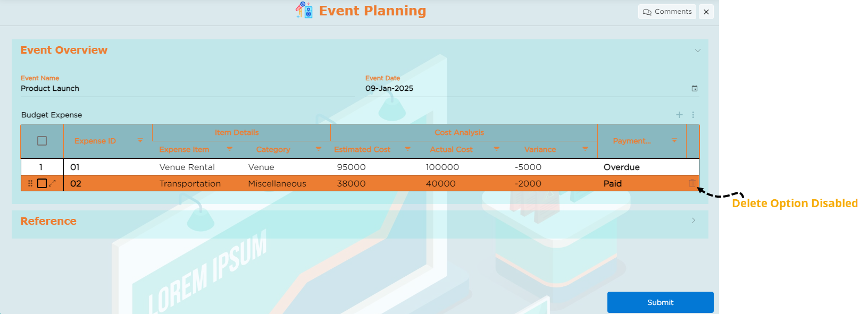Check the row 02 checkbox
This screenshot has width=868, height=314.
click(x=42, y=183)
